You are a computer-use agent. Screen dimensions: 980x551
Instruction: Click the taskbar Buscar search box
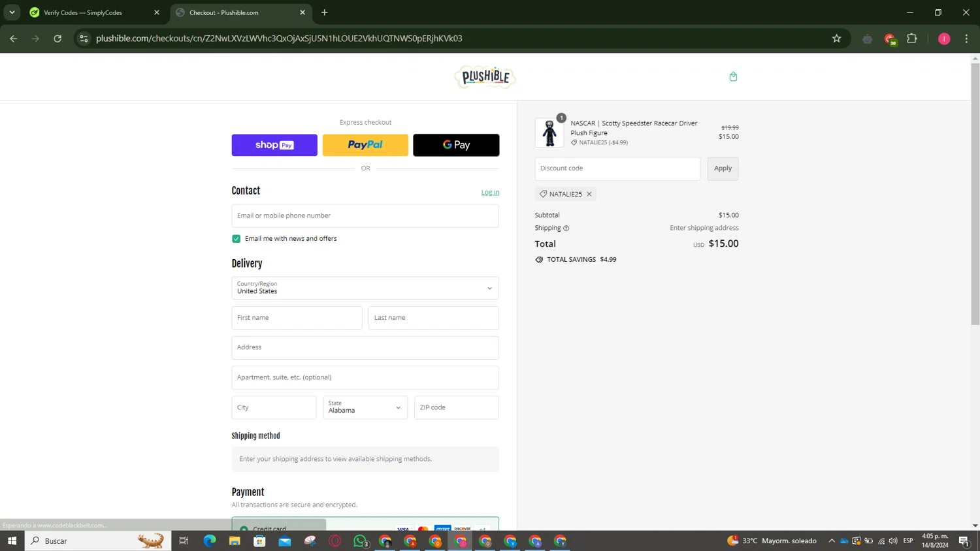[x=98, y=541]
